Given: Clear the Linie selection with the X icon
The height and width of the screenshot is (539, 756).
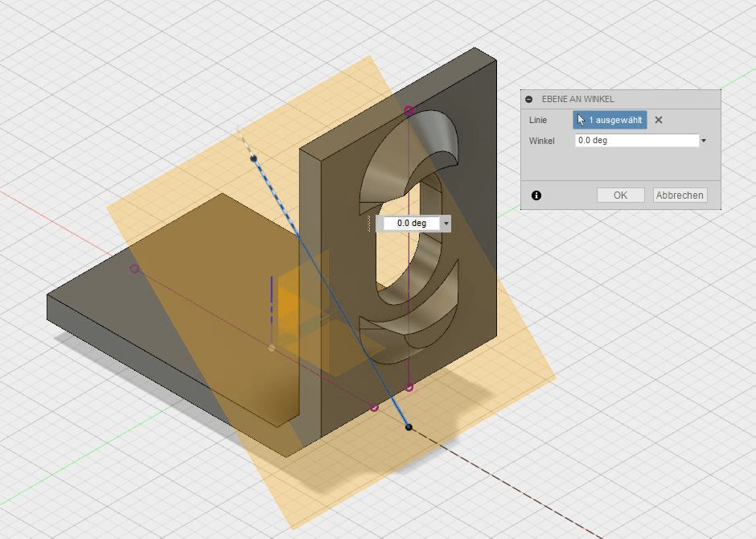Looking at the screenshot, I should [x=658, y=119].
